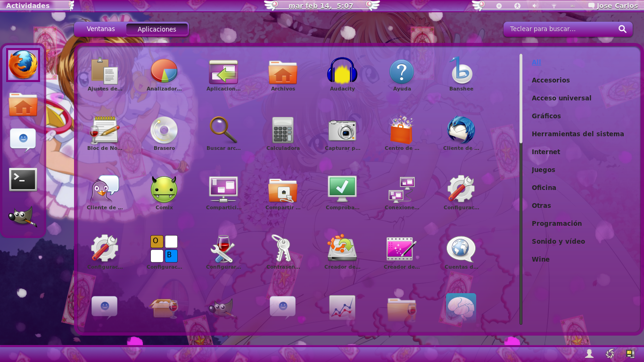Select the Oficina category
This screenshot has height=362, width=644.
[x=544, y=188]
